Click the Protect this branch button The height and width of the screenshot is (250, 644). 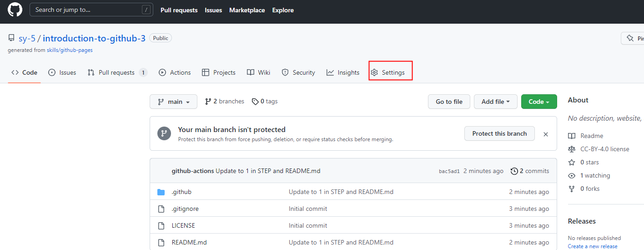click(x=499, y=133)
